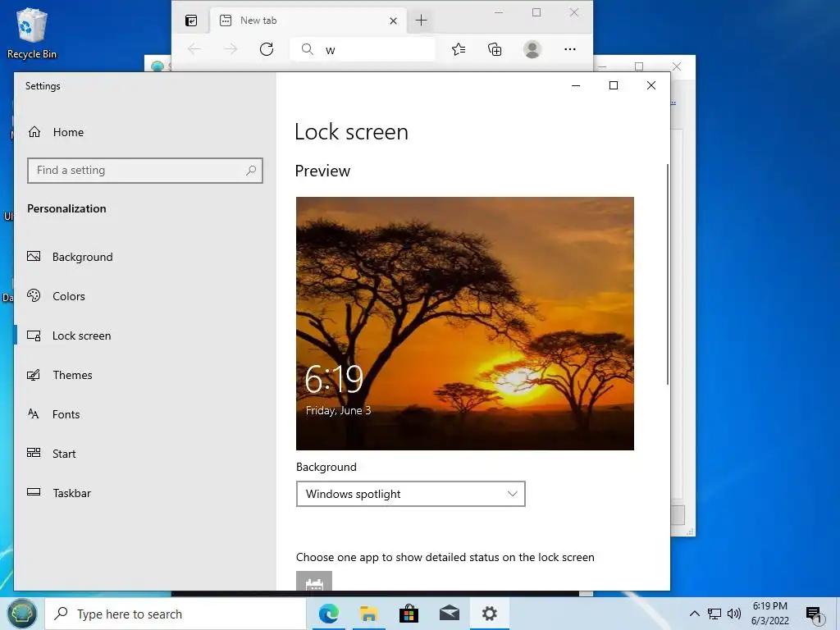Click the Edge address bar search field
840x630 pixels.
coord(362,50)
